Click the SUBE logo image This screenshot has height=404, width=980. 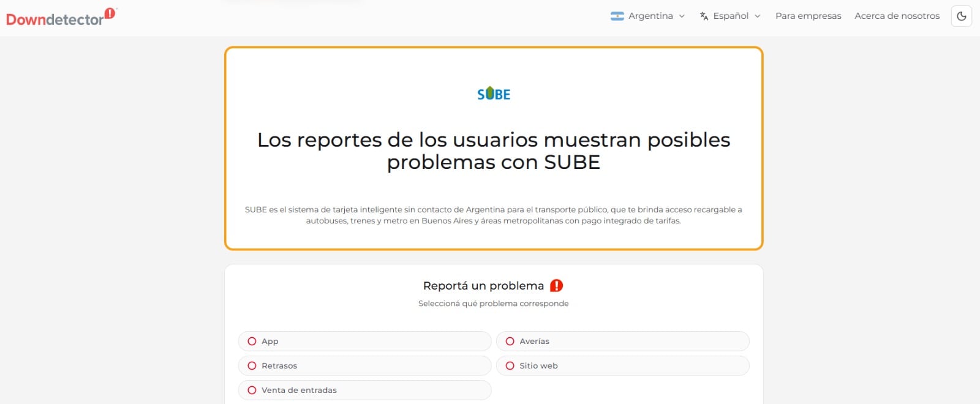coord(494,94)
